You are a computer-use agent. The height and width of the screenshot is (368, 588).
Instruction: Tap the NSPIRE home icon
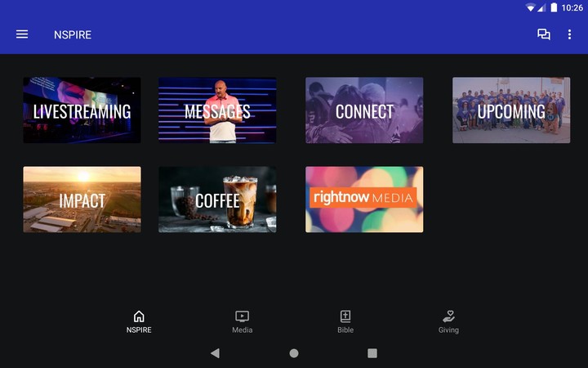pos(139,316)
